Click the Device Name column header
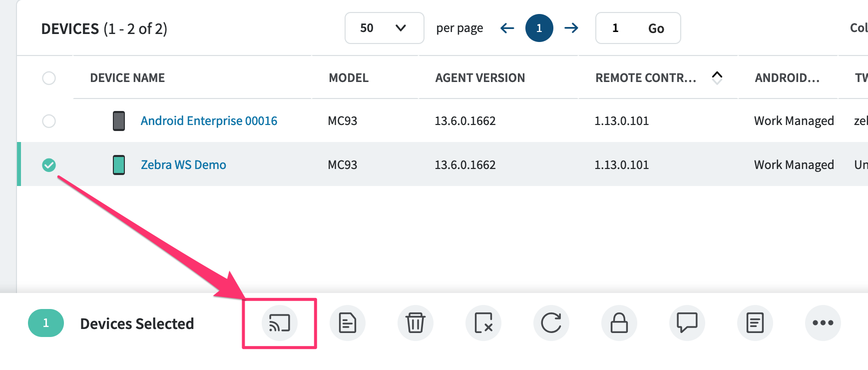 tap(127, 78)
